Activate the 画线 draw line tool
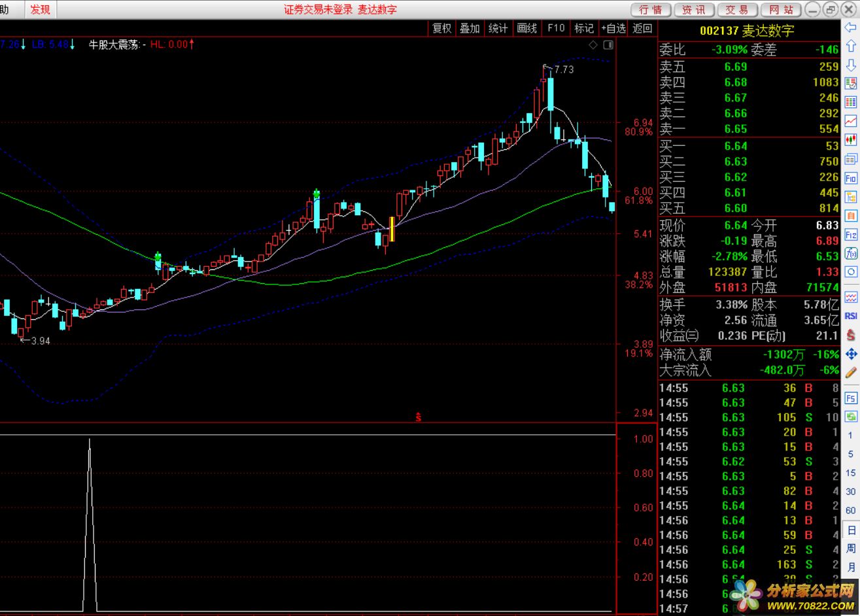The width and height of the screenshot is (860, 616). coord(527,28)
